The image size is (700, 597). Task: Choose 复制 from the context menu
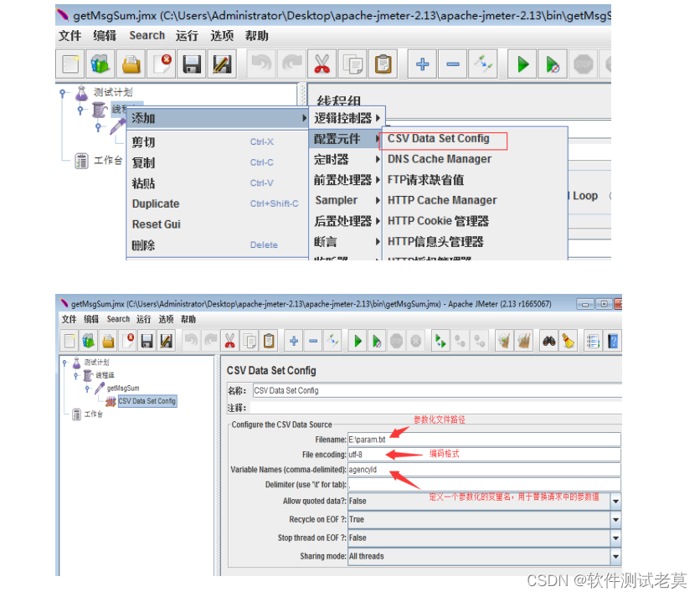(x=218, y=162)
